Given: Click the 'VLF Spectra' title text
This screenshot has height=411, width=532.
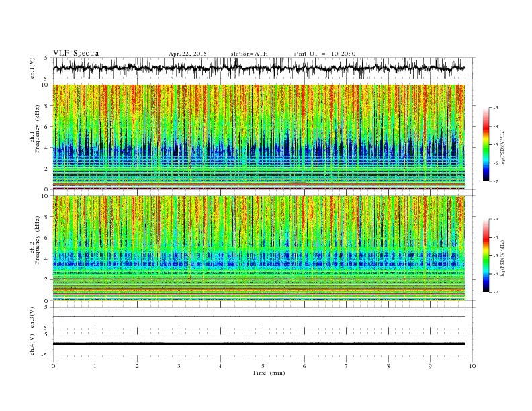Looking at the screenshot, I should coord(76,53).
